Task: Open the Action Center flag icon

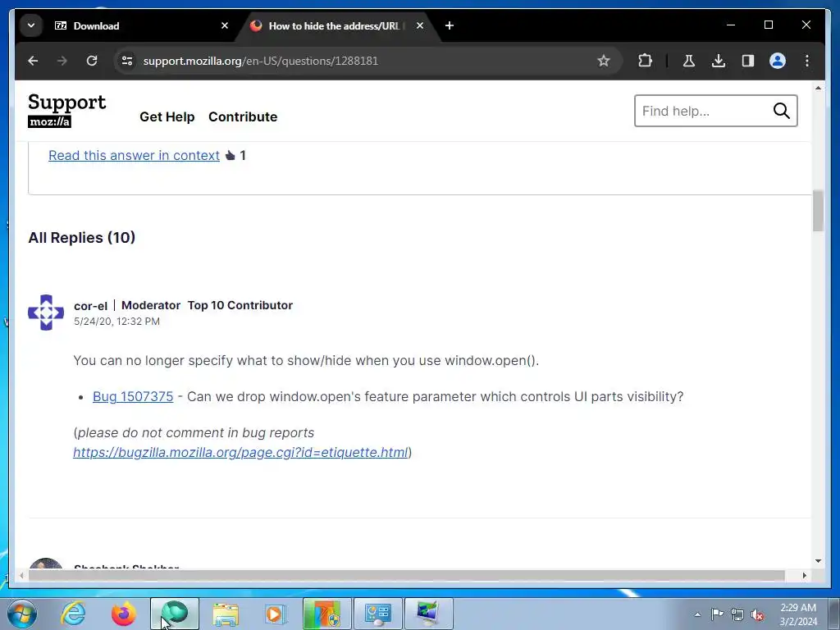Action: (717, 614)
